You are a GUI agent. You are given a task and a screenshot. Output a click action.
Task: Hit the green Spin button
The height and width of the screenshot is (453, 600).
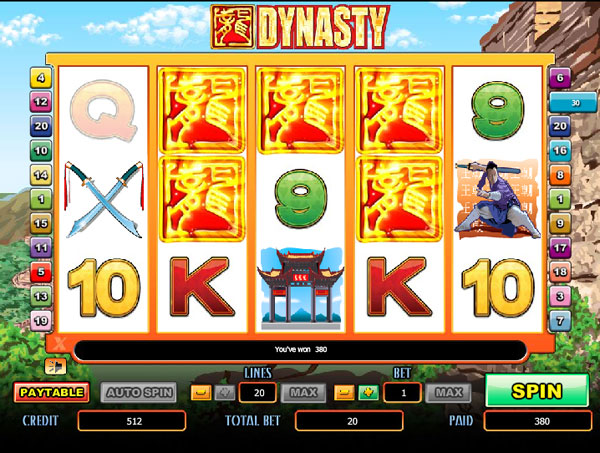(x=537, y=391)
